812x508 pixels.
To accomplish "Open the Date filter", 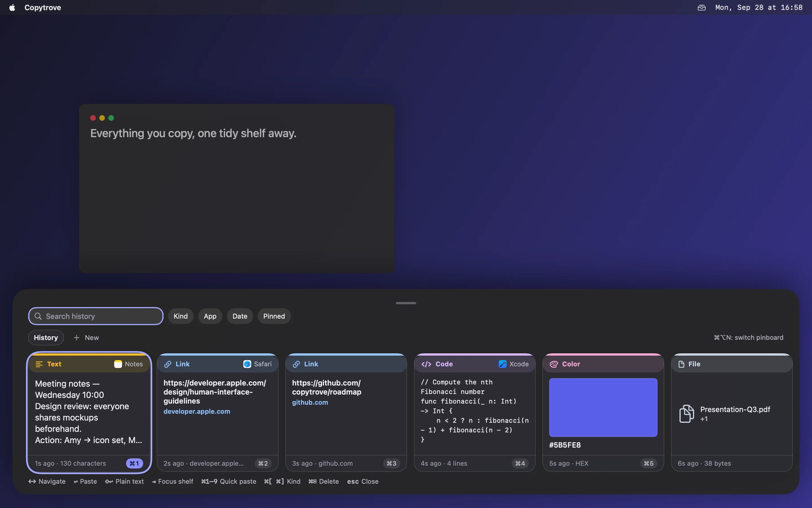I will pyautogui.click(x=240, y=316).
